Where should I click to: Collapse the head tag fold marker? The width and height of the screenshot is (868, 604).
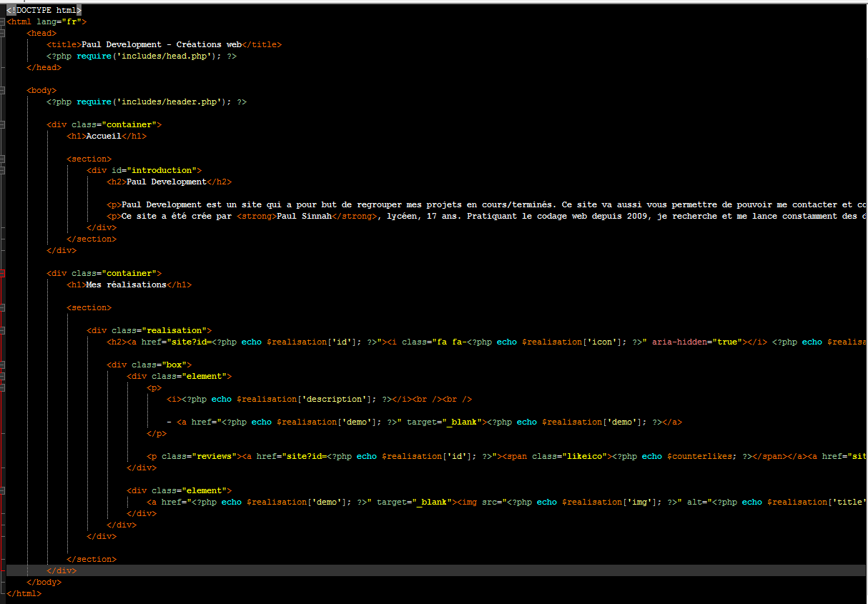(x=3, y=33)
